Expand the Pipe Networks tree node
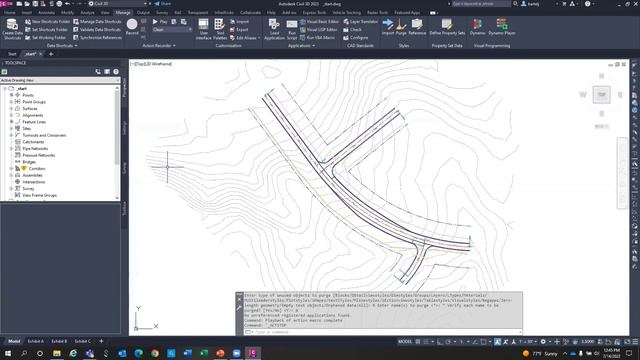 pos(11,149)
